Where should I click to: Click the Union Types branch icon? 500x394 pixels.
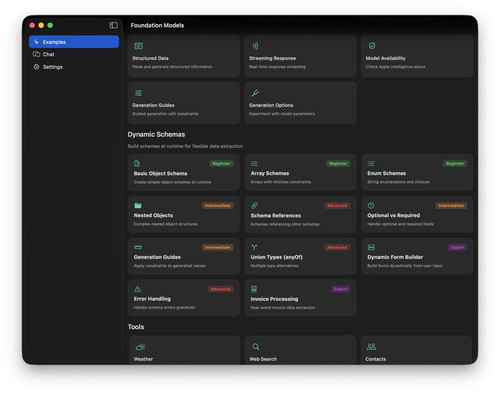tap(254, 247)
